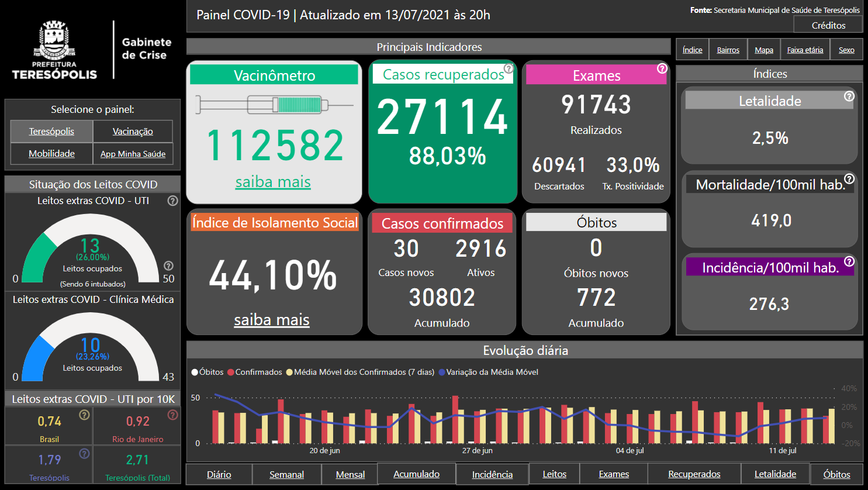This screenshot has height=490, width=868.
Task: Click help icon beside Letalidade index
Action: click(x=849, y=96)
